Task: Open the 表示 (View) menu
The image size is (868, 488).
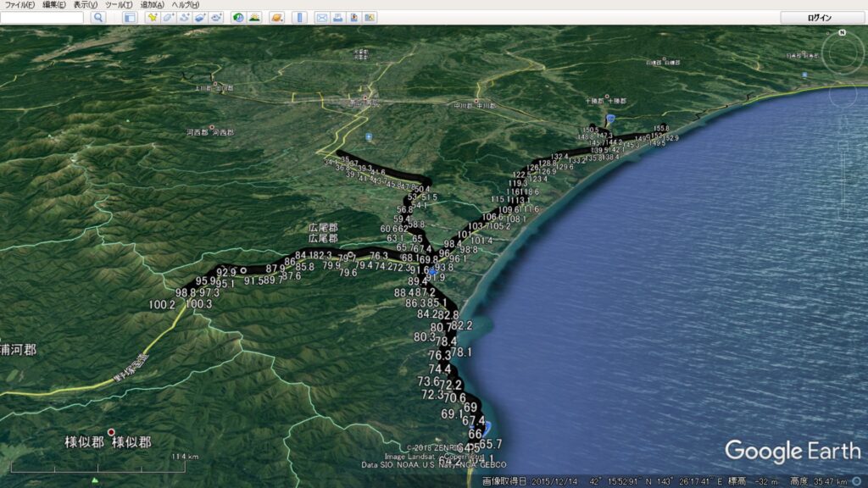Action: [x=86, y=5]
